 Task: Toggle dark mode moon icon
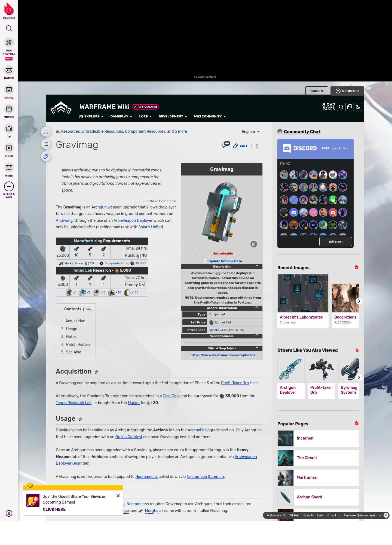358,107
